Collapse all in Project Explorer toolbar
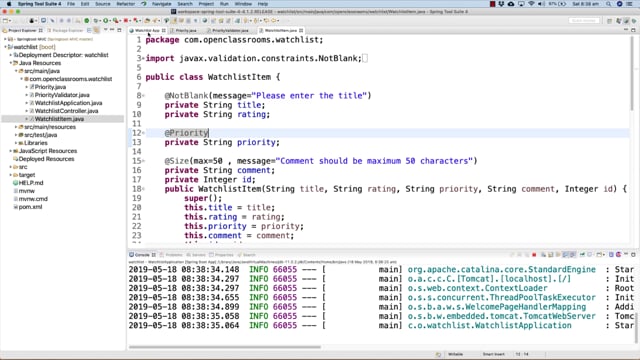 coord(89,30)
